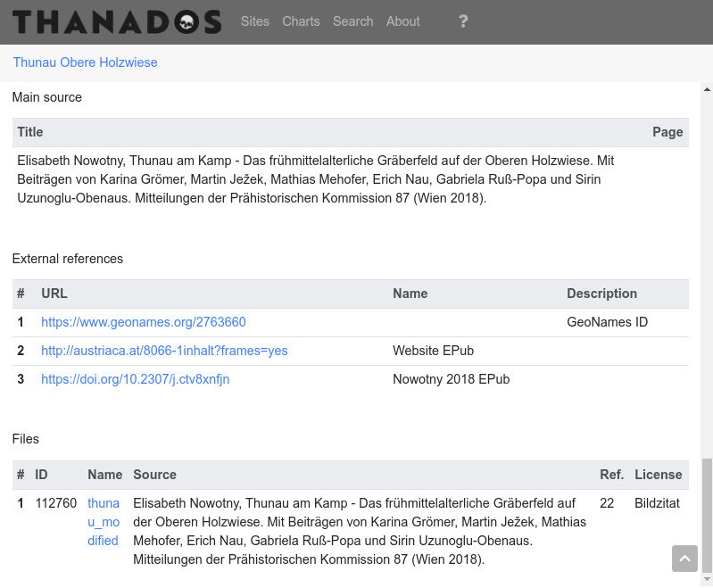
Task: Open the thunau_modified file link
Action: [104, 522]
